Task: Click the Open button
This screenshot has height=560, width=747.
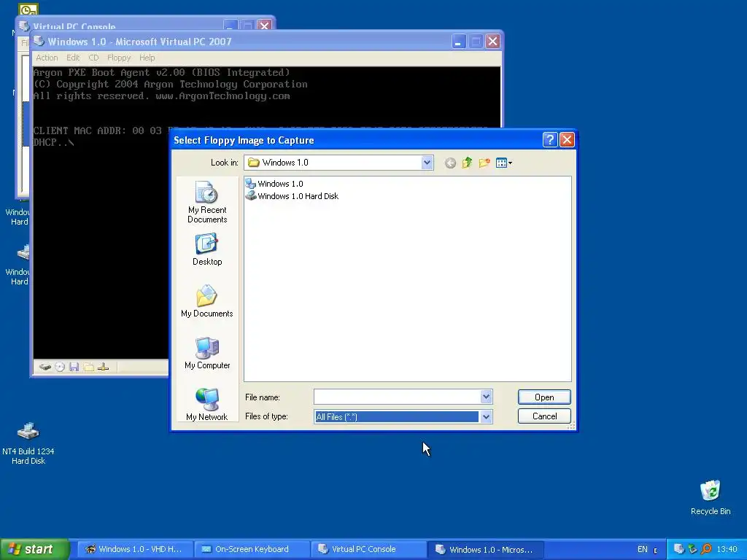Action: 544,397
